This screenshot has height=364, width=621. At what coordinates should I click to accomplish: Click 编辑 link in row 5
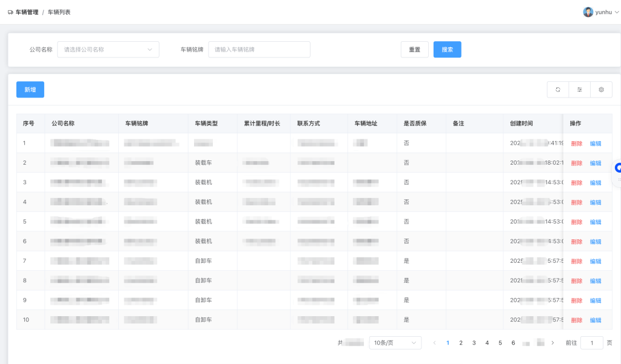click(596, 222)
